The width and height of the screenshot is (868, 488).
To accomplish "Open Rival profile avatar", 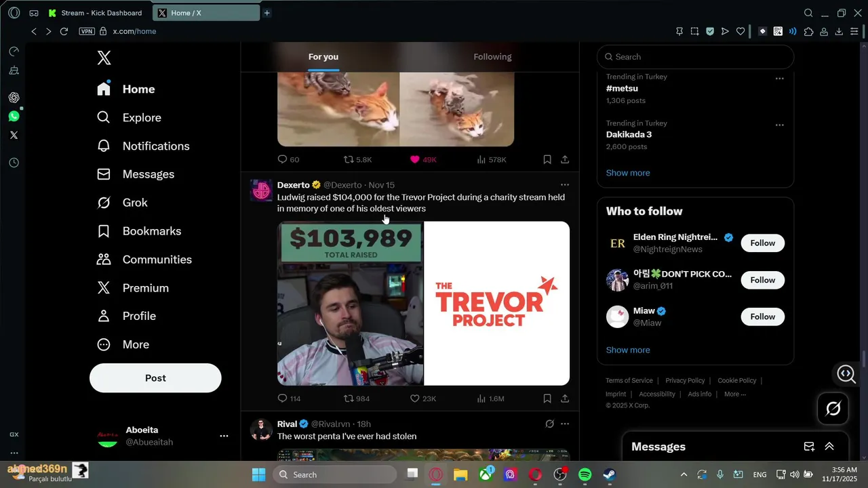I will [x=261, y=430].
